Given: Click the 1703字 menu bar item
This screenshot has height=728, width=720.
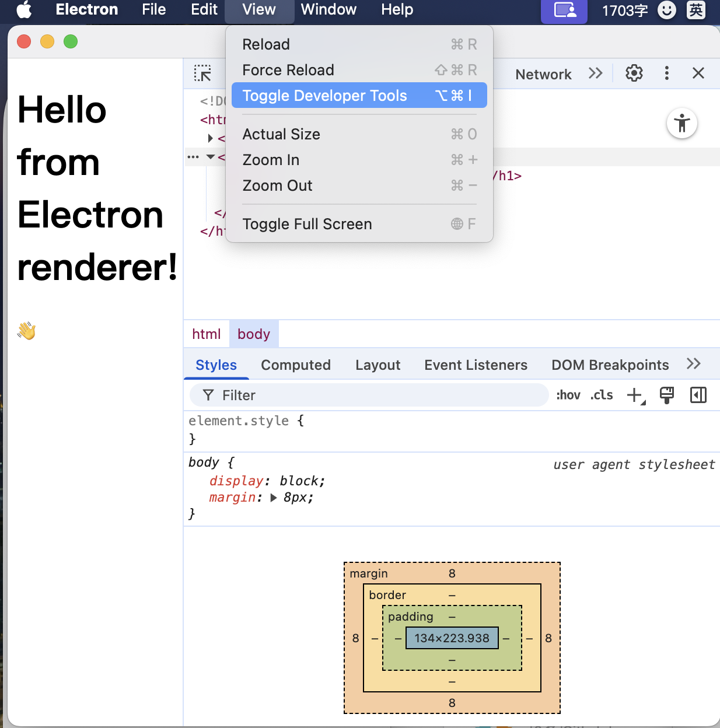Looking at the screenshot, I should click(x=625, y=10).
